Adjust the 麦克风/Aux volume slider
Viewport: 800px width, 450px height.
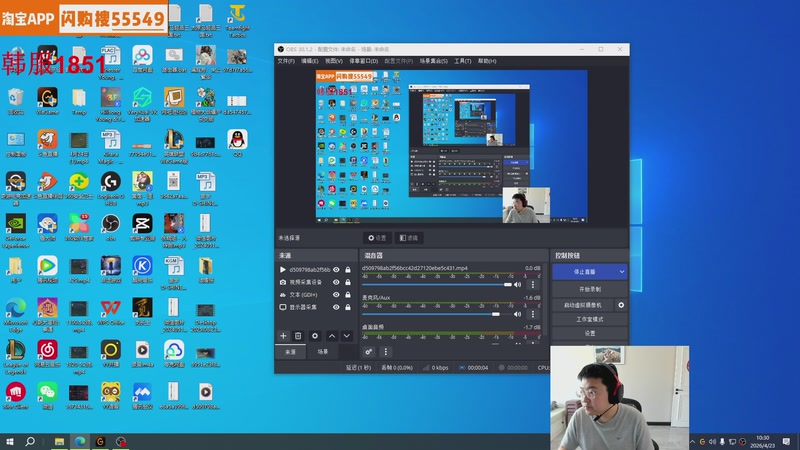coord(437,314)
